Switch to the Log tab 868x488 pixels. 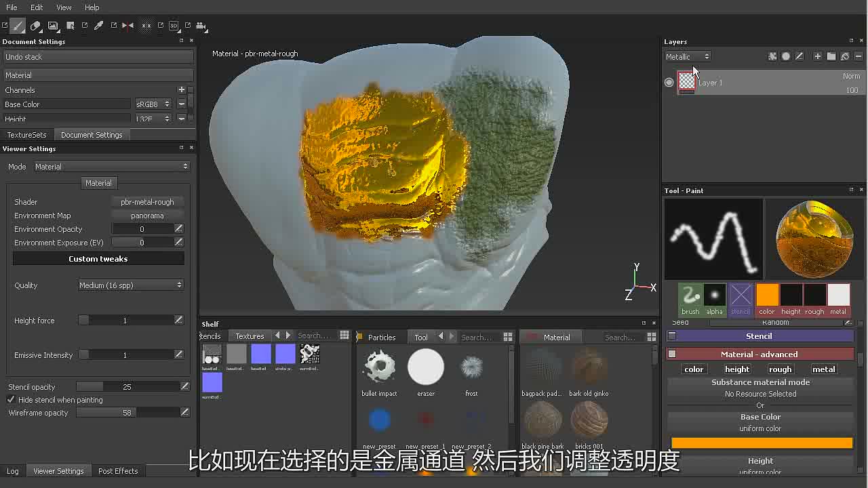pos(13,471)
